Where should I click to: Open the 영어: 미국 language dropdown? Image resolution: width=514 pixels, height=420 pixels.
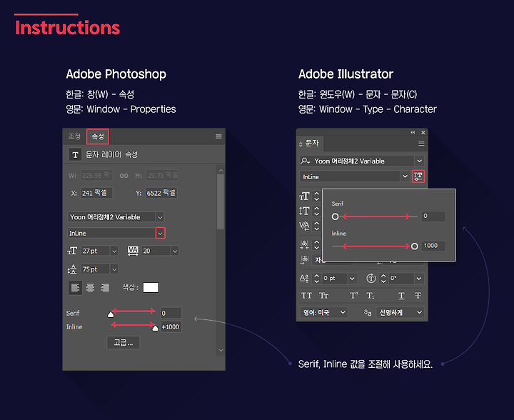tap(323, 312)
